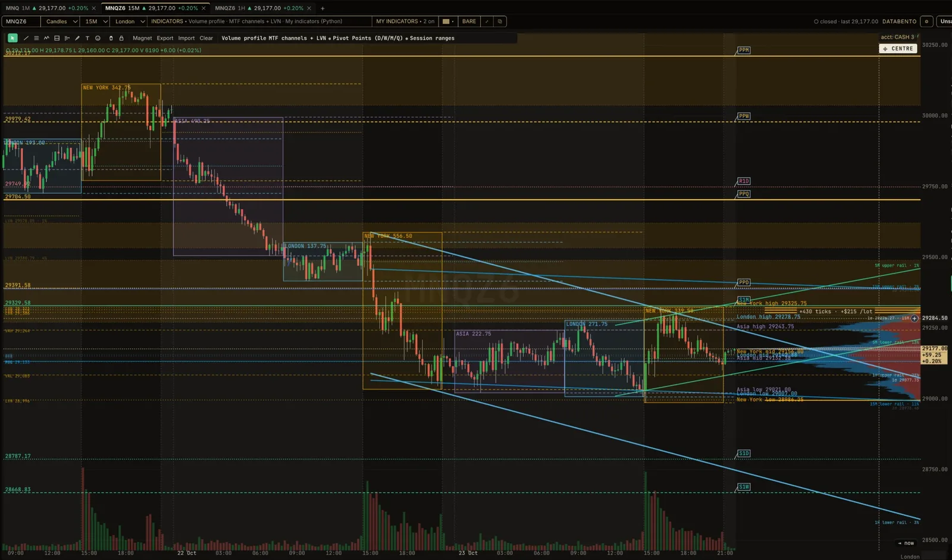Toggle BARE chart mode
952x560 pixels.
[469, 21]
